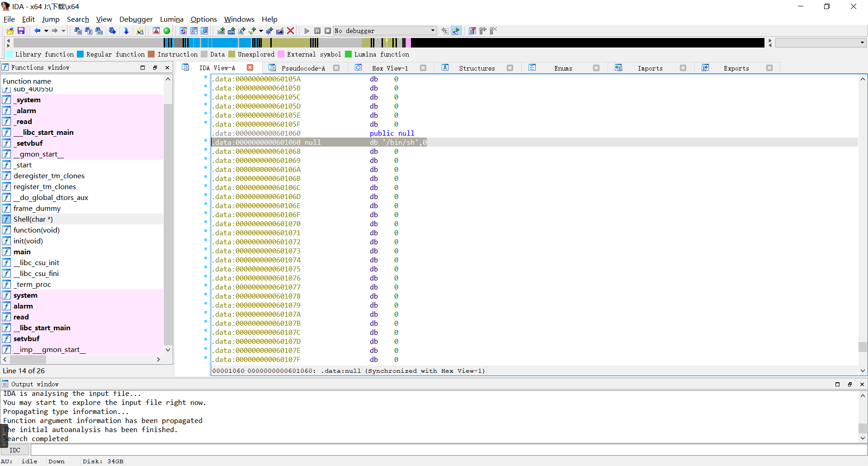The height and width of the screenshot is (466, 868).
Task: Click the green circle icon in toolbar
Action: click(x=167, y=31)
